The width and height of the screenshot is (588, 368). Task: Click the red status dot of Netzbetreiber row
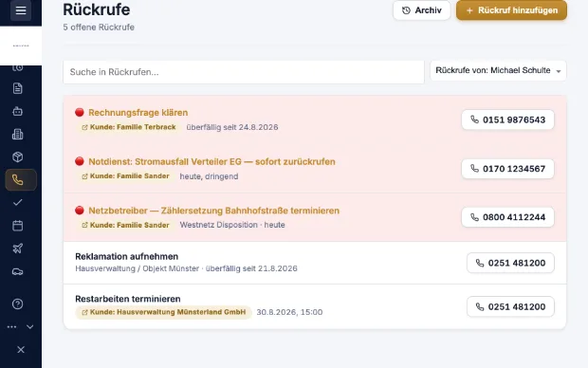coord(80,210)
